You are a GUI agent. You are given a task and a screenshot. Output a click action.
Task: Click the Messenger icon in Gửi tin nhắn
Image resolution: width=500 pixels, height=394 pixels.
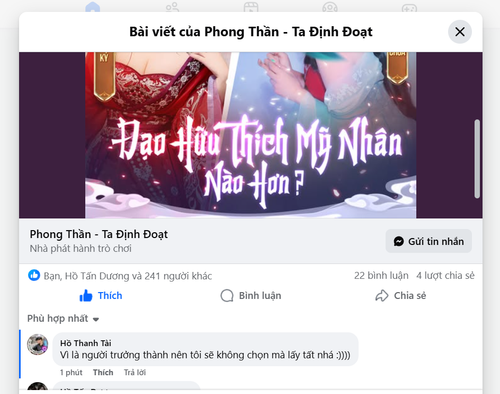coord(399,241)
